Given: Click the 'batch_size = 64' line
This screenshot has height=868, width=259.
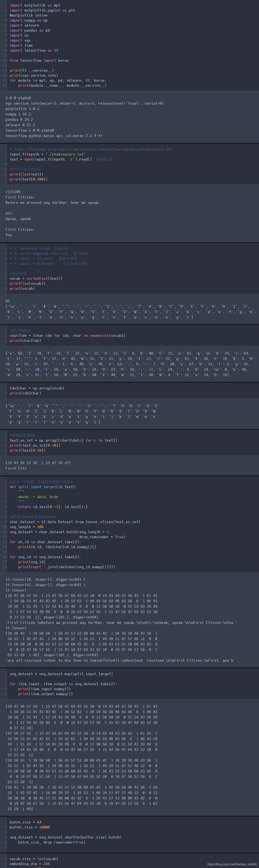Looking at the screenshot, I should [x=26, y=822].
